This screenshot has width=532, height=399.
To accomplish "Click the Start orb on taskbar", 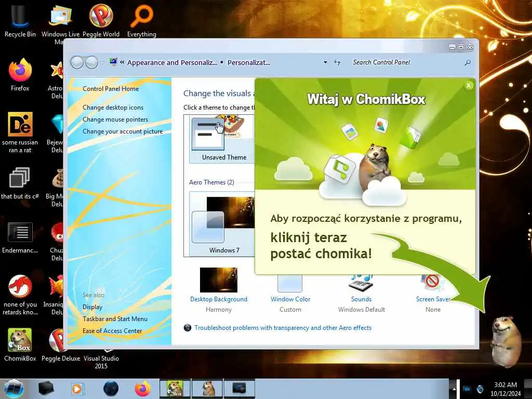I will click(x=13, y=389).
